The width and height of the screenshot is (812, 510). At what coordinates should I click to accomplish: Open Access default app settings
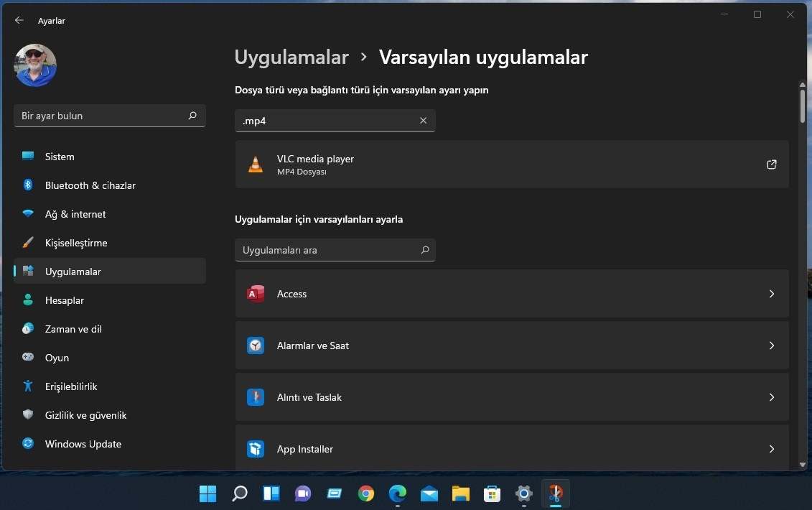click(x=512, y=293)
